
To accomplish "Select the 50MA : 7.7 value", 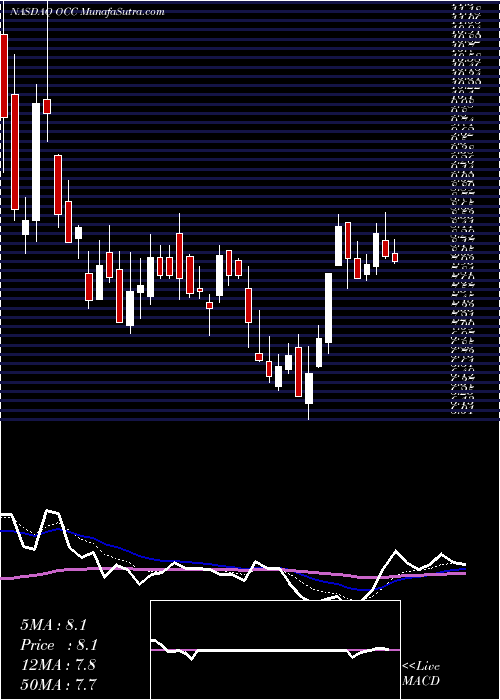I will pyautogui.click(x=58, y=684).
